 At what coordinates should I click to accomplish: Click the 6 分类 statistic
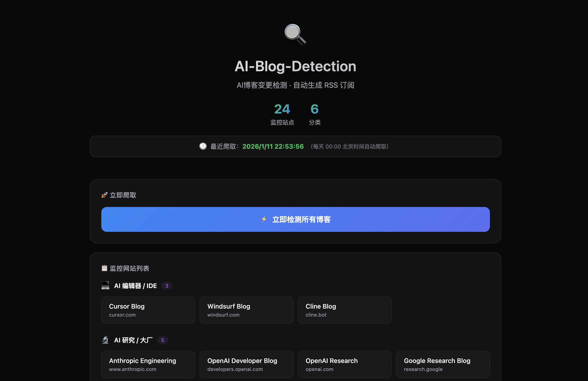click(315, 114)
